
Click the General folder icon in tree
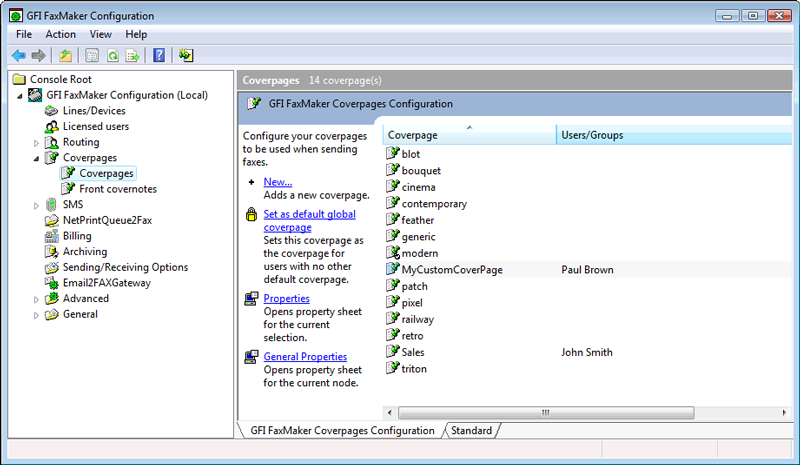point(52,314)
